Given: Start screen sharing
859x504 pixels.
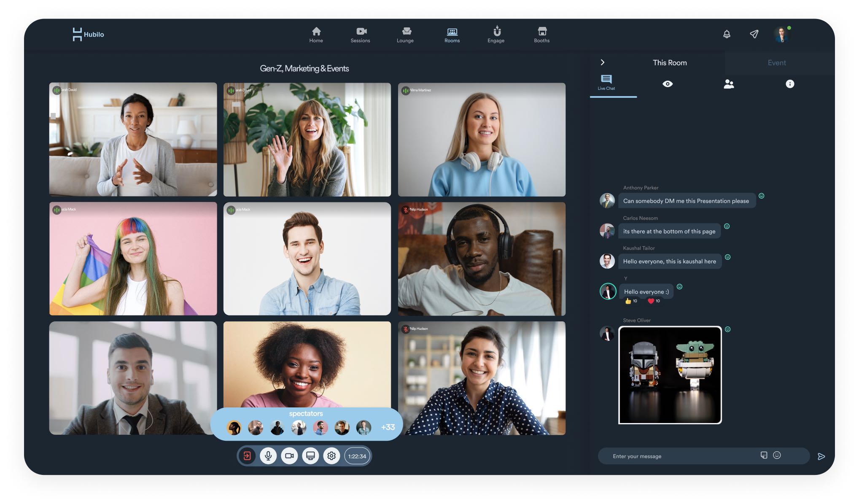Looking at the screenshot, I should (x=310, y=456).
